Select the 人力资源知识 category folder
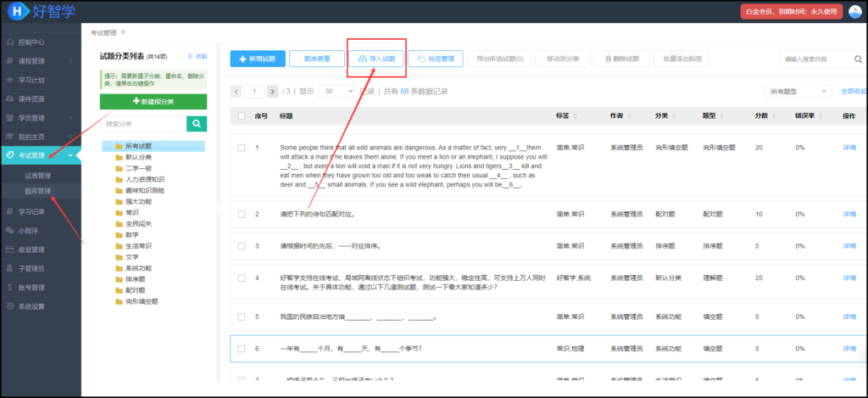The image size is (868, 398). pyautogui.click(x=139, y=179)
